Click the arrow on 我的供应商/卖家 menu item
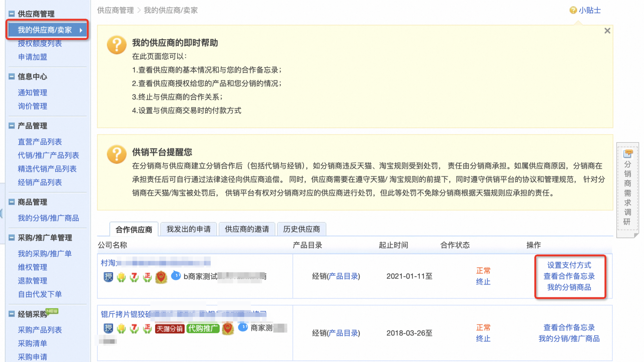Screen dimensions: 644x362 click(81, 30)
